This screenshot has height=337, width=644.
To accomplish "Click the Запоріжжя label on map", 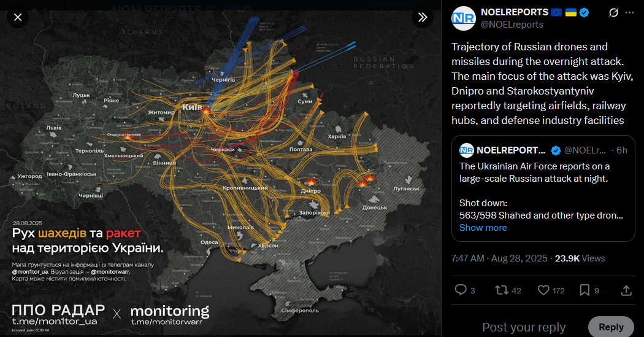I will pos(314,213).
